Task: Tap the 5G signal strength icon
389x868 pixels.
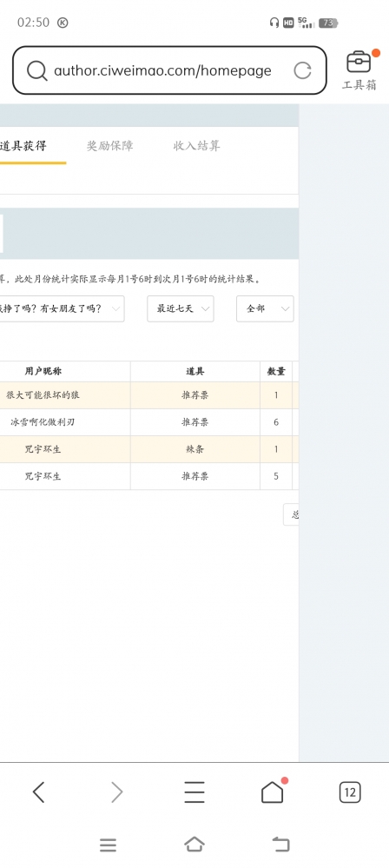Action: 306,22
